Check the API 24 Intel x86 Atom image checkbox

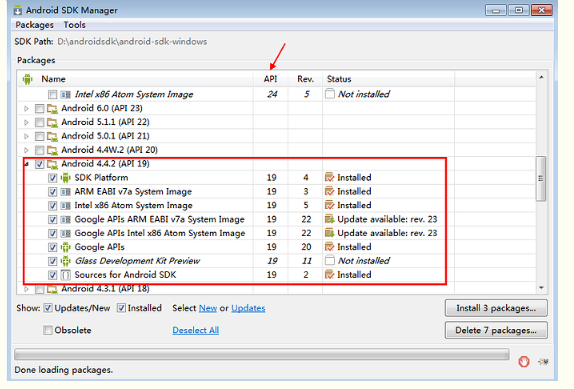click(53, 95)
